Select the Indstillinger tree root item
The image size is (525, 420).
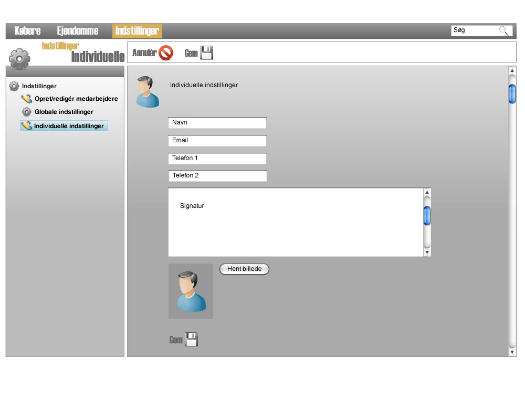click(39, 86)
